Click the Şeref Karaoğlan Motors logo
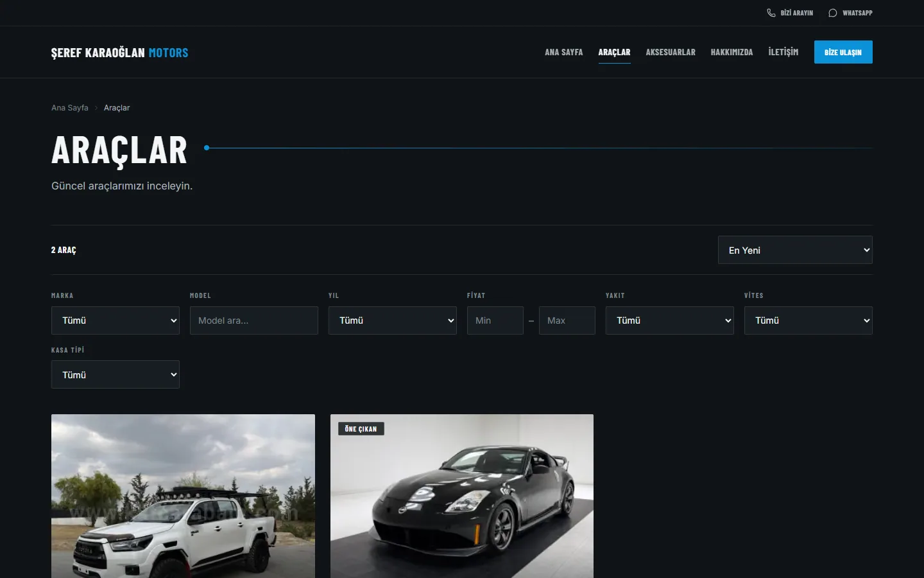This screenshot has height=578, width=924. 120,53
